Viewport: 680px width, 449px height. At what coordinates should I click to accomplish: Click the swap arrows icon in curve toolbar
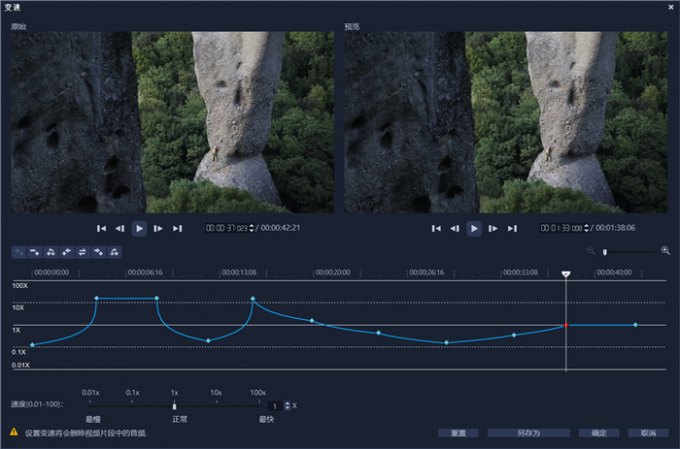pos(82,252)
